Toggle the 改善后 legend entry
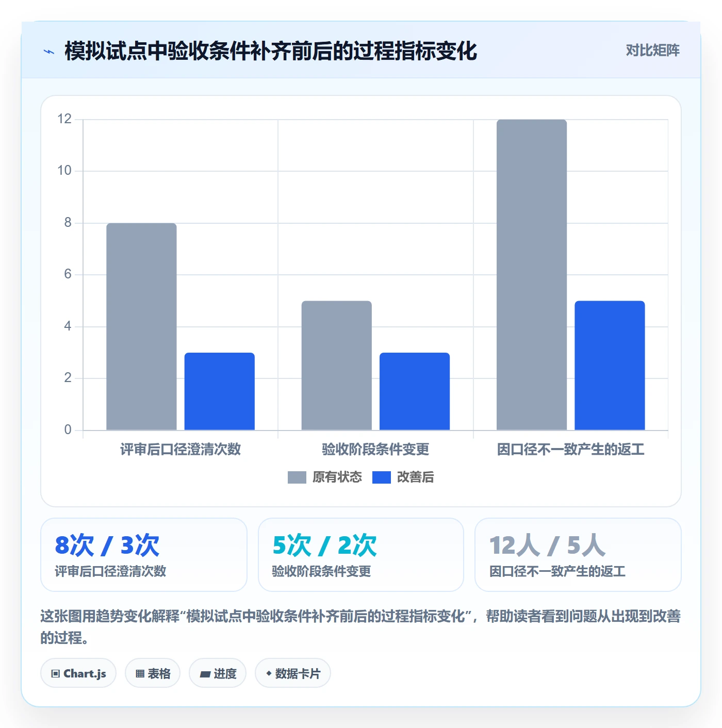The width and height of the screenshot is (722, 728). 403,477
